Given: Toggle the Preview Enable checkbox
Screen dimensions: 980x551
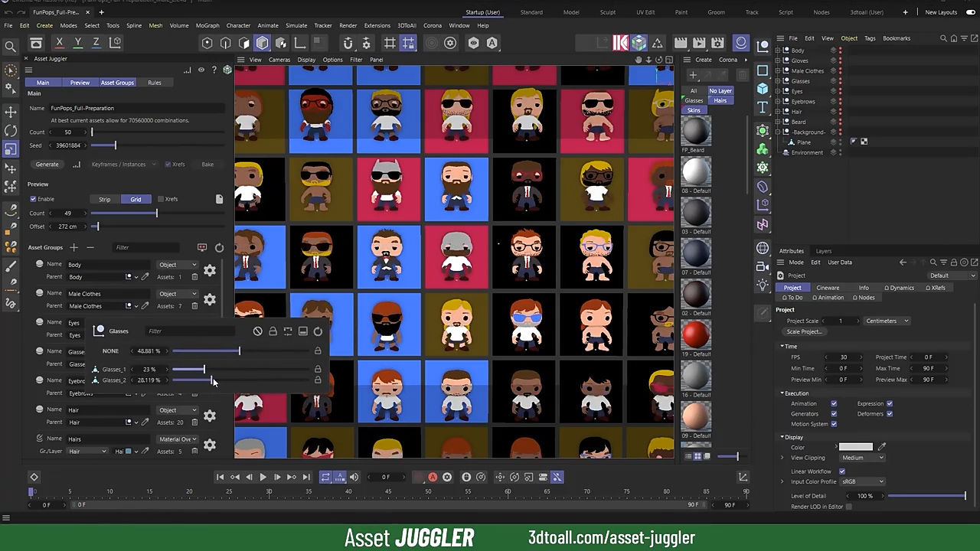Looking at the screenshot, I should coord(33,199).
